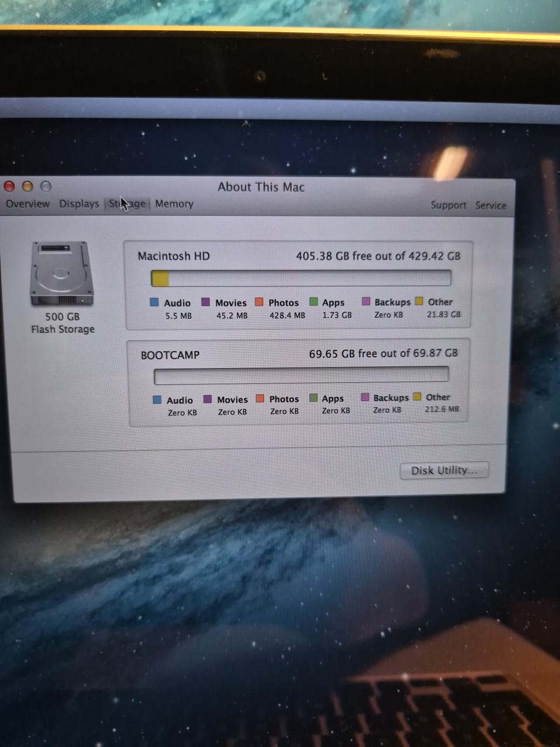Click Macintosh HD purple Movies swatch

tap(205, 302)
